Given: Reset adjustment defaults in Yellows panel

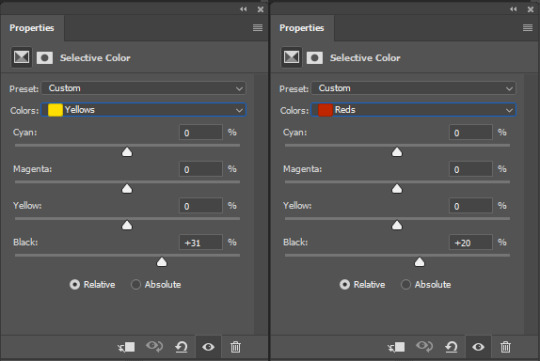Looking at the screenshot, I should click(x=181, y=347).
